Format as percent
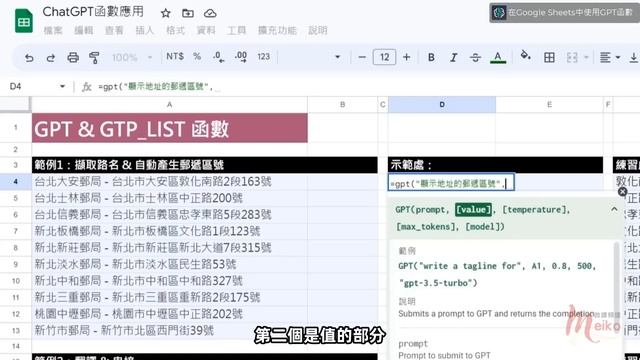Screen dimensions: 640x360 (x=197, y=56)
